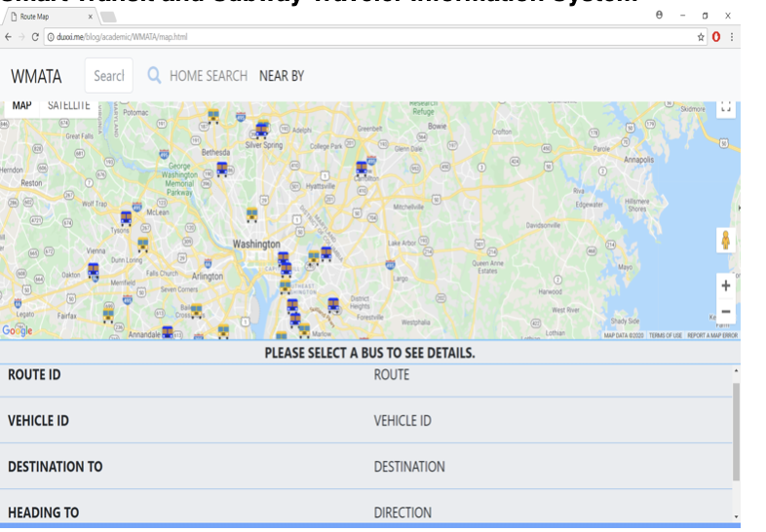This screenshot has height=532, width=766.
Task: Open the browser profile account icon
Action: (x=659, y=16)
